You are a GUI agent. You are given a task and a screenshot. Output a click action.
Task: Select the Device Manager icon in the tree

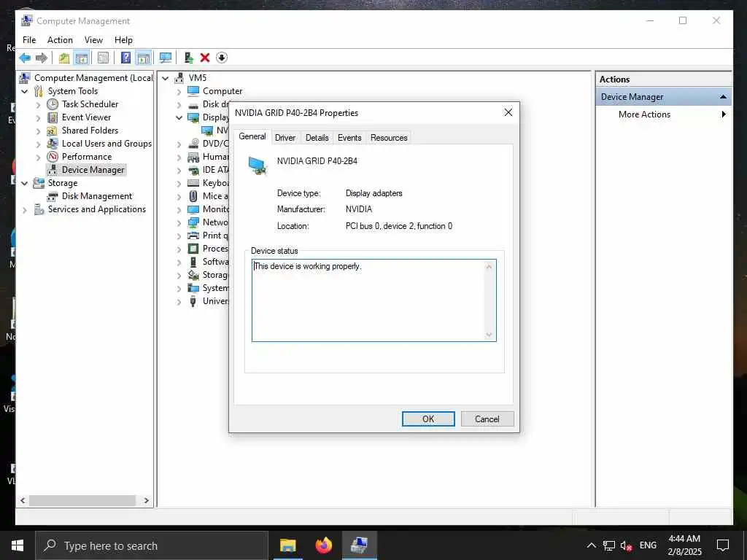(x=53, y=169)
